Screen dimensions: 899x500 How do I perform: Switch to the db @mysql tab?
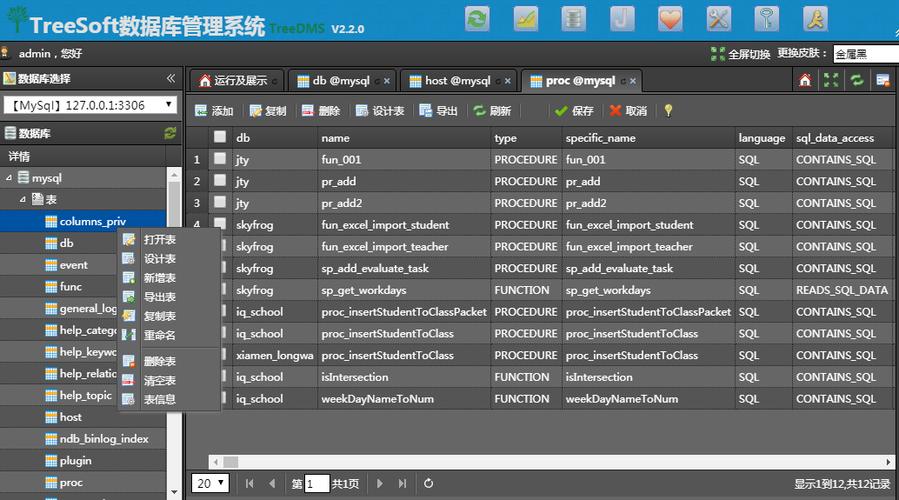point(341,81)
